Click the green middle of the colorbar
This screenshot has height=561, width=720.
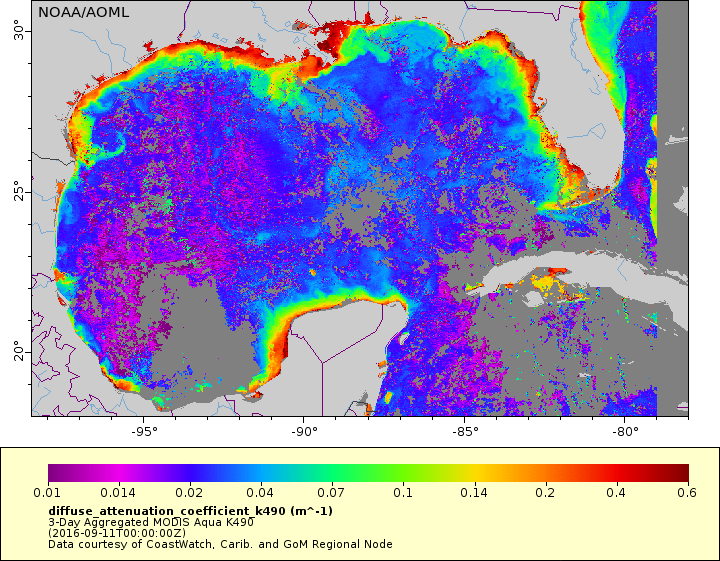pos(367,473)
